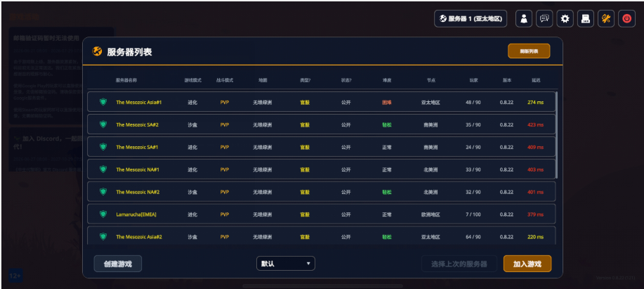Click the server list vertical scrollbar
Screen dimensions: 644x289
click(556, 135)
